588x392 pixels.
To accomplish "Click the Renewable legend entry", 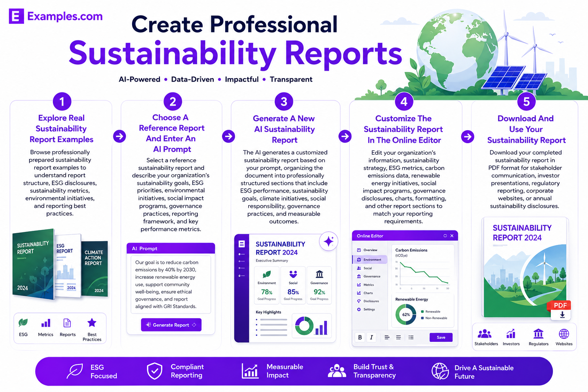I will [431, 312].
